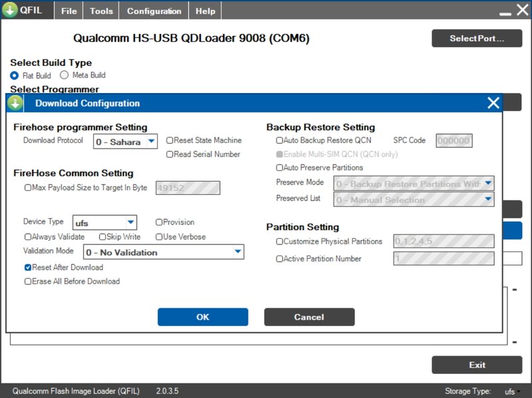
Task: Tick Erase All Before Download
Action: tap(28, 282)
